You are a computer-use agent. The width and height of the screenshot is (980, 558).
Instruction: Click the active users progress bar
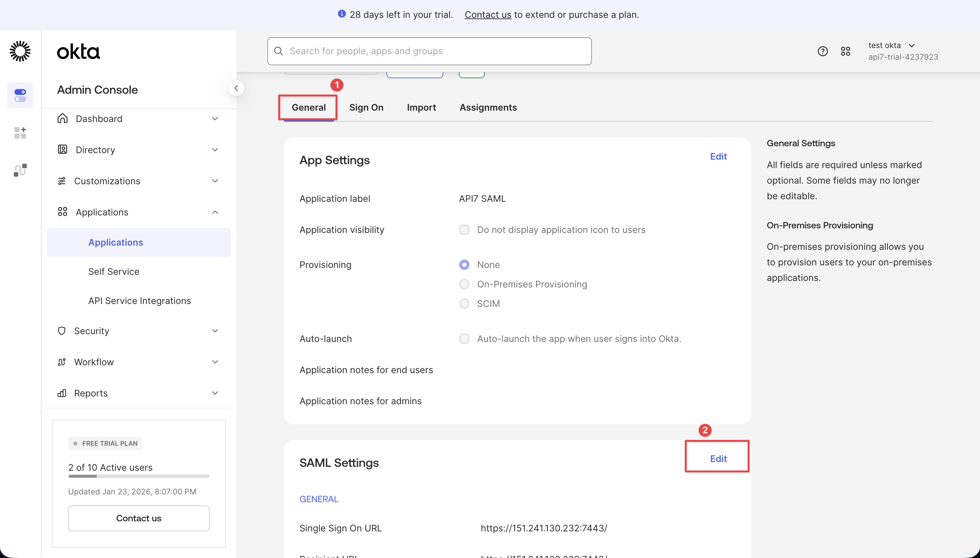(x=138, y=476)
